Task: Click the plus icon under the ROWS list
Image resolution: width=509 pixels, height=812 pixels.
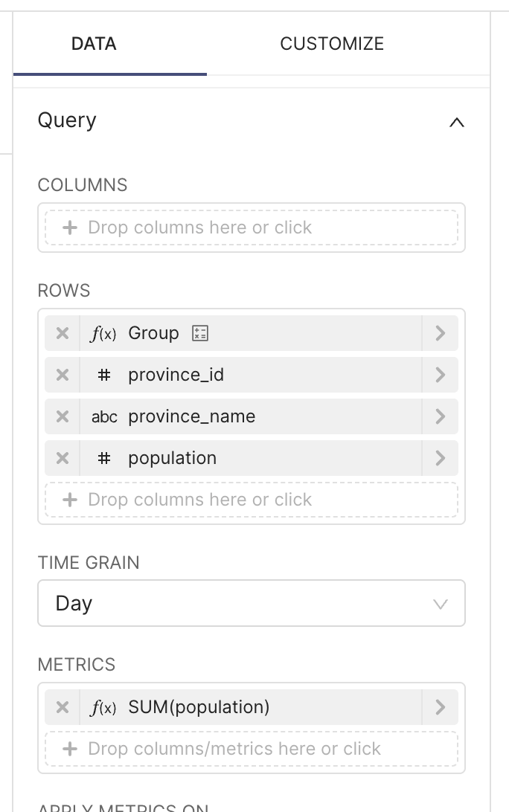Action: click(69, 500)
